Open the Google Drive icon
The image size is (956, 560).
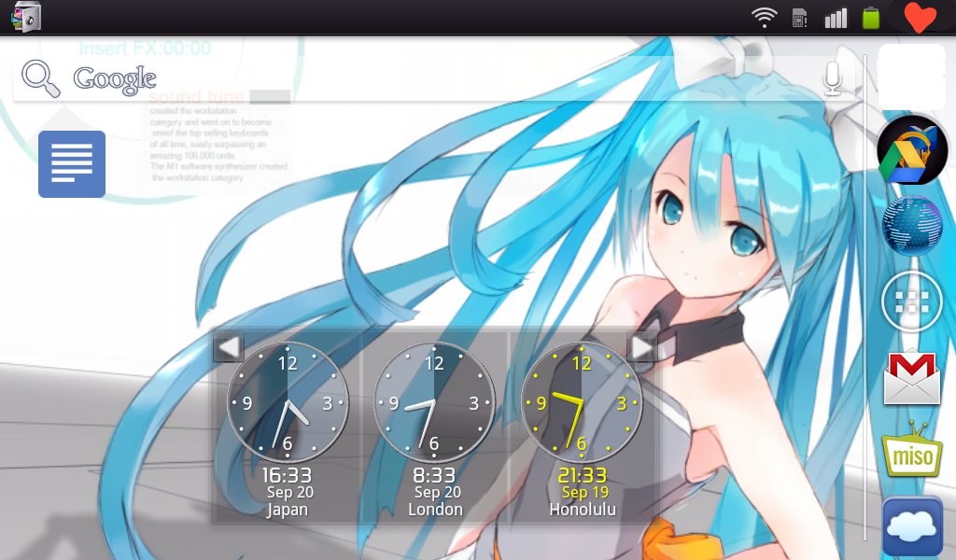[x=912, y=149]
